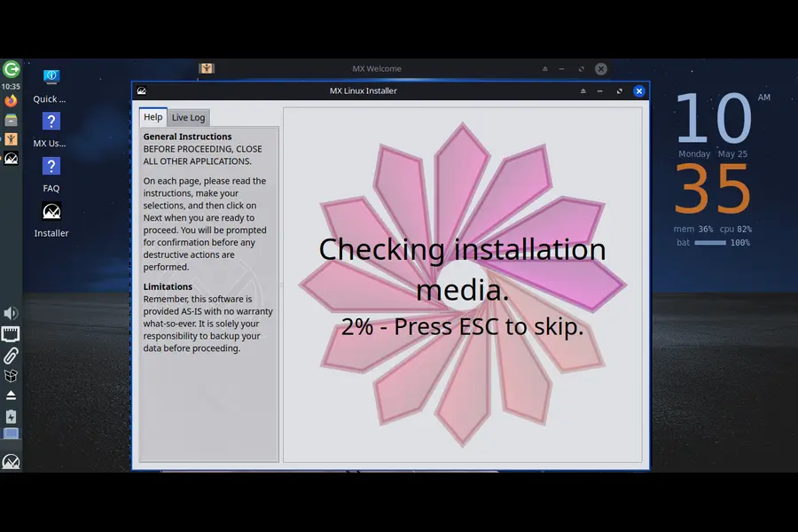This screenshot has width=798, height=532.
Task: Click the conky battery level bar
Action: tap(710, 243)
